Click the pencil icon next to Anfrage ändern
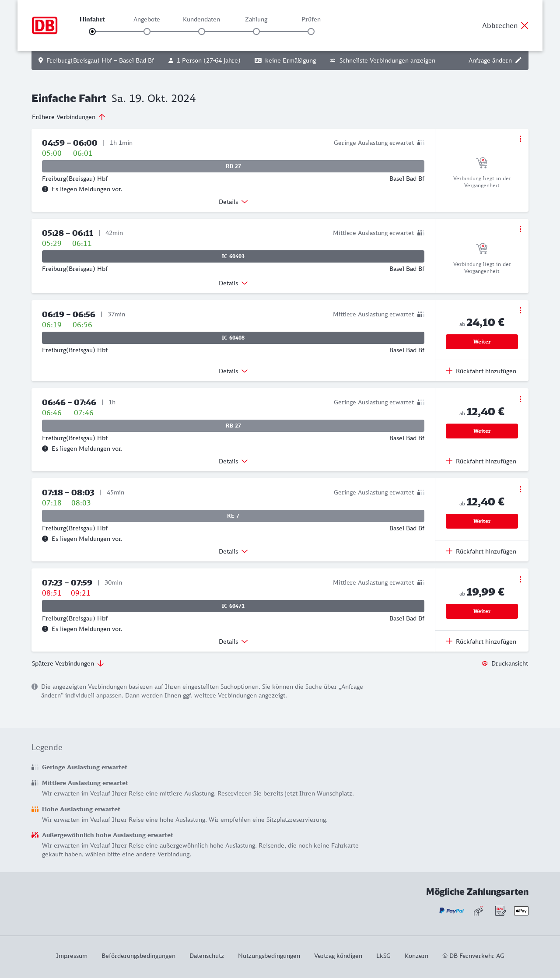Viewport: 560px width, 978px height. (518, 60)
